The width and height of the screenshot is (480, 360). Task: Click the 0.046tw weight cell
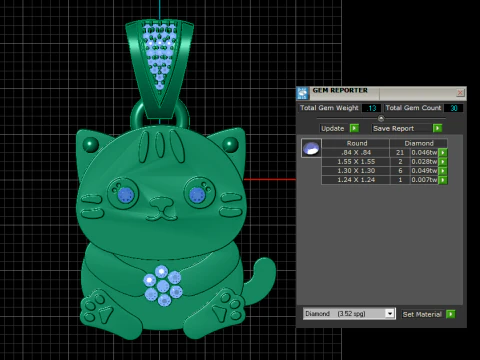424,153
